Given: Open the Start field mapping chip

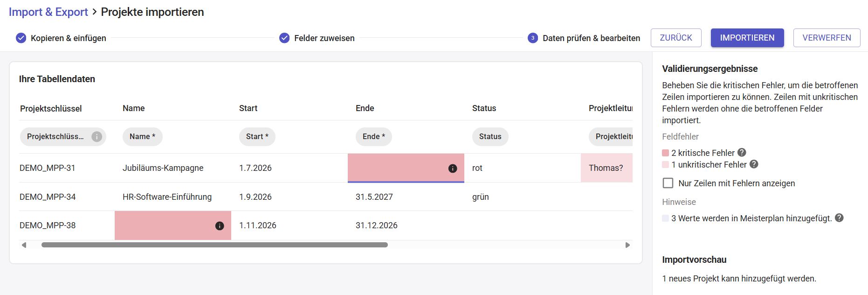Looking at the screenshot, I should 257,137.
